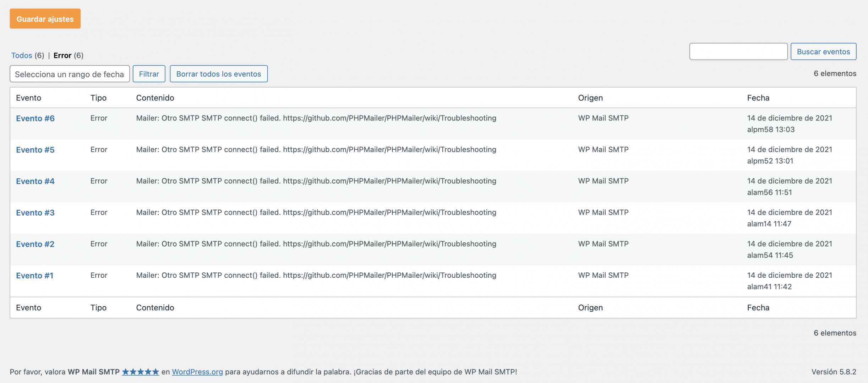Screen dimensions: 868x383
Task: Select Evento #1 Mailer error content text
Action: 316,275
